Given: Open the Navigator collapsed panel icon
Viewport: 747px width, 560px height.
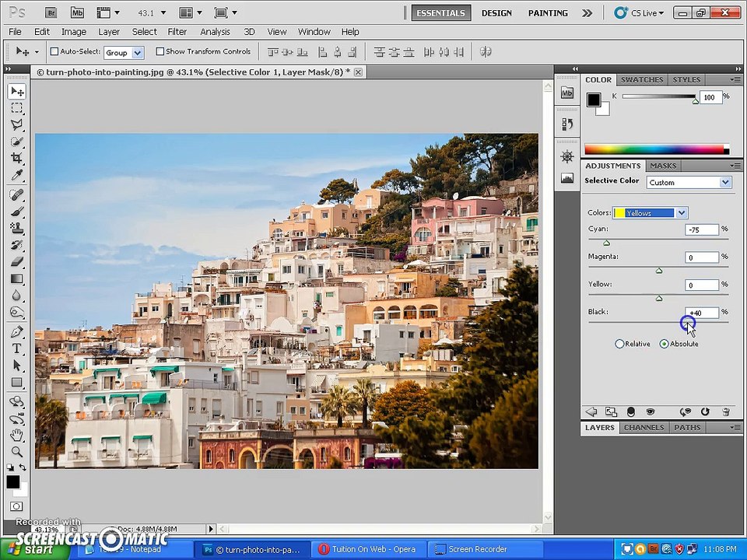Looking at the screenshot, I should pyautogui.click(x=567, y=156).
